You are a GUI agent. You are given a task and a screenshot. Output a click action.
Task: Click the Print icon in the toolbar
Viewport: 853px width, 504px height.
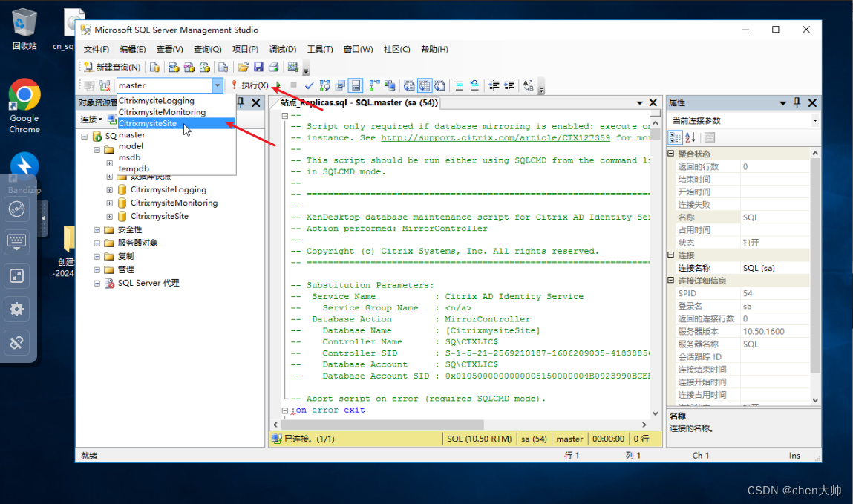point(274,67)
